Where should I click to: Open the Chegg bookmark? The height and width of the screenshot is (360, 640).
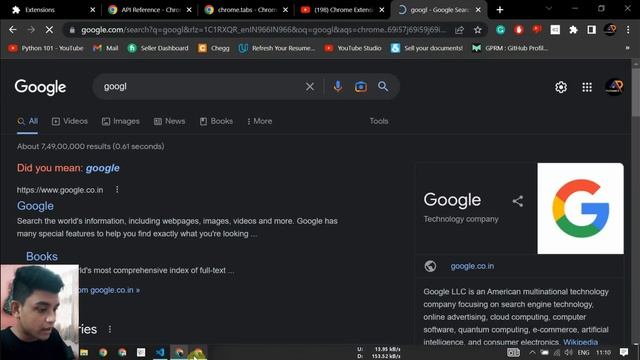tap(214, 48)
